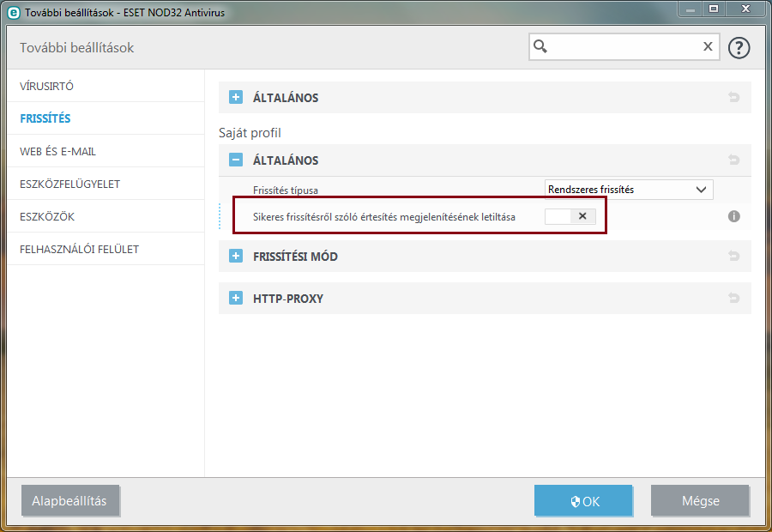Select FRISSÍTÉS in the sidebar
This screenshot has width=772, height=532.
106,118
